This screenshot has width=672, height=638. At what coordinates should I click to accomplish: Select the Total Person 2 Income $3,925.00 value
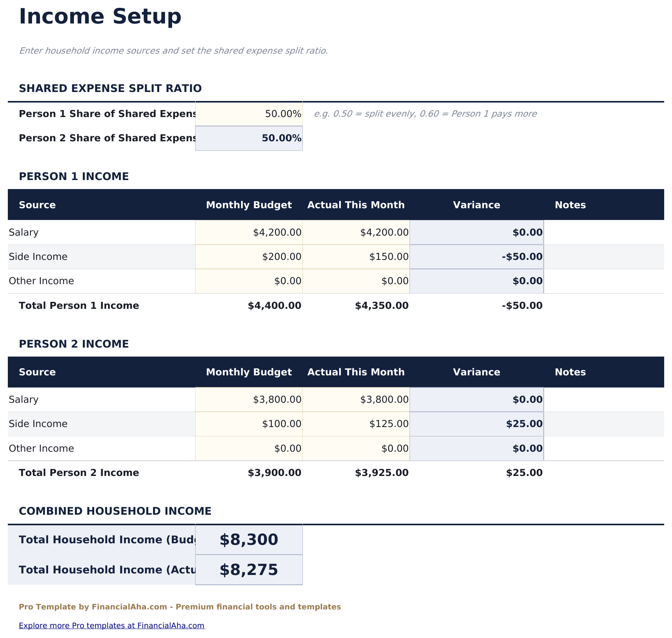coord(381,472)
